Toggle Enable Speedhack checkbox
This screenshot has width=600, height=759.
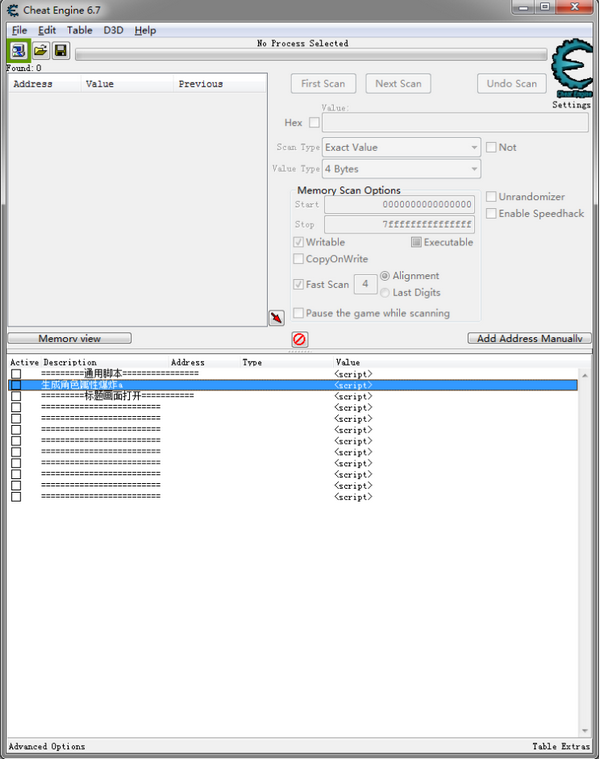(491, 213)
